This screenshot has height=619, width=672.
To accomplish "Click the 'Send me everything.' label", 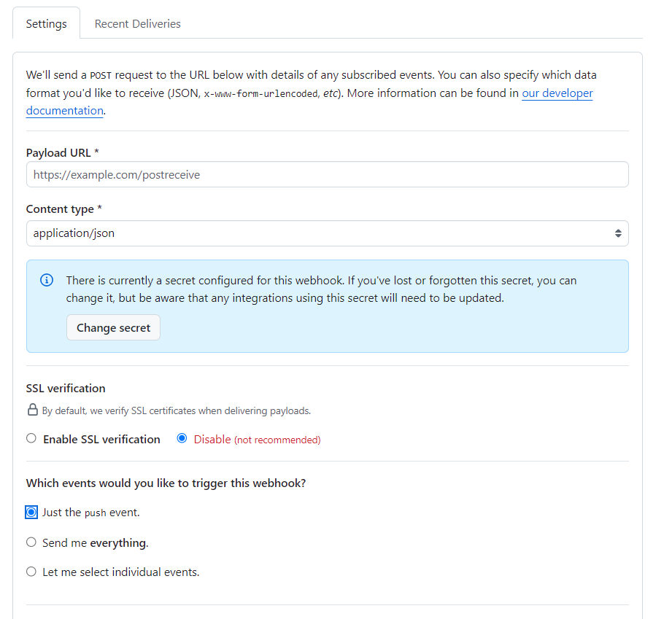I will 95,542.
